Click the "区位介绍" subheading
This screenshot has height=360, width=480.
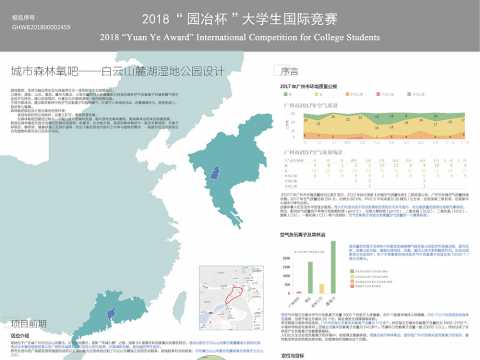point(20,335)
